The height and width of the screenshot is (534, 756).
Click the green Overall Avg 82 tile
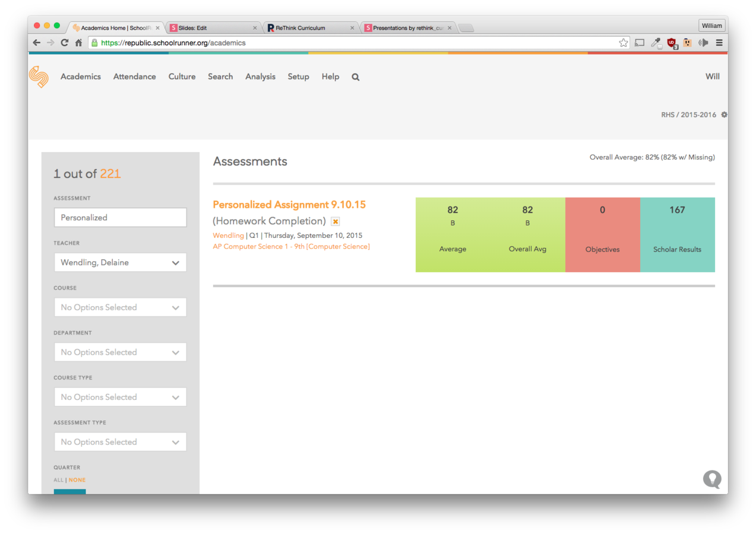[x=527, y=235]
